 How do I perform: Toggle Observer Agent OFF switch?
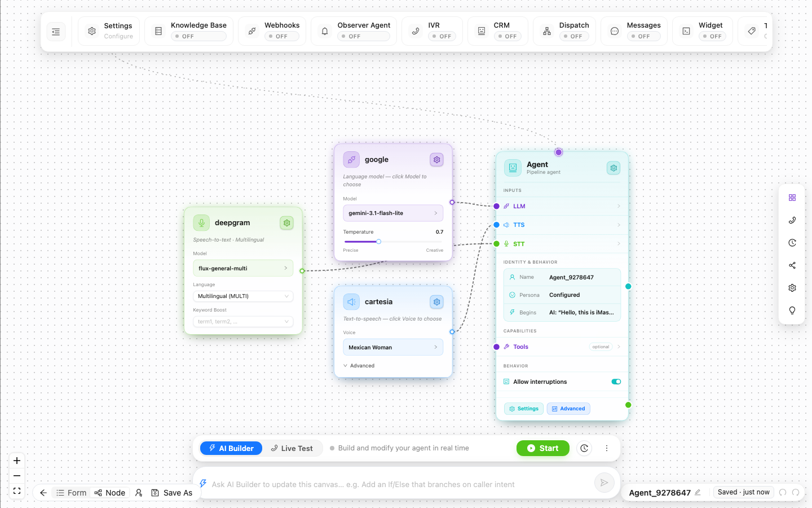tap(364, 36)
